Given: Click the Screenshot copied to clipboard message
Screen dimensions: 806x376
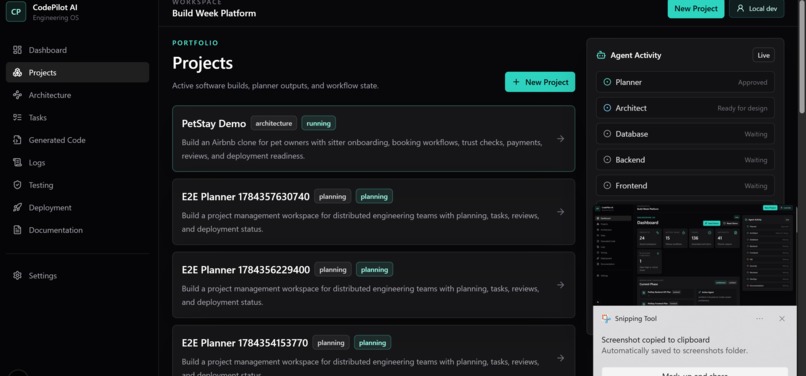Looking at the screenshot, I should point(655,339).
